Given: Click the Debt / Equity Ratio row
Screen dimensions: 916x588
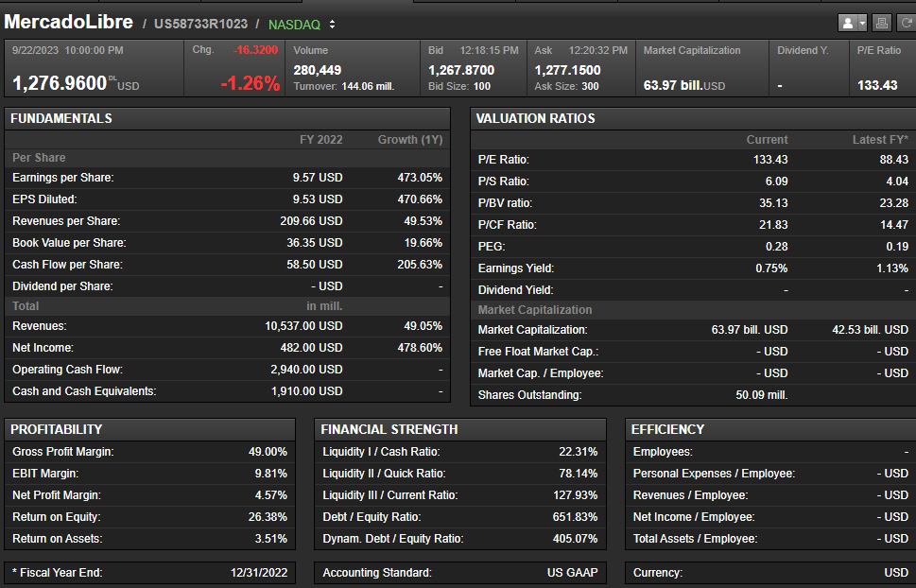Looking at the screenshot, I should point(459,517).
